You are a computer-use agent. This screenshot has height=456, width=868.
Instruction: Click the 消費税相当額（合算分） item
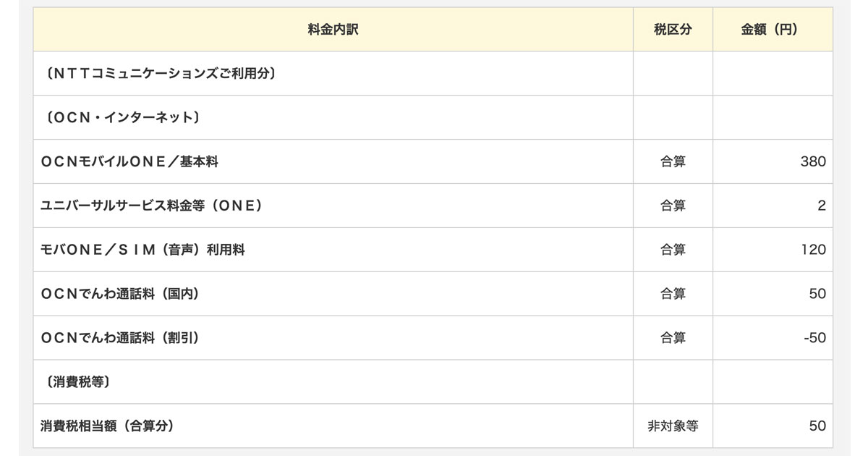pos(107,426)
